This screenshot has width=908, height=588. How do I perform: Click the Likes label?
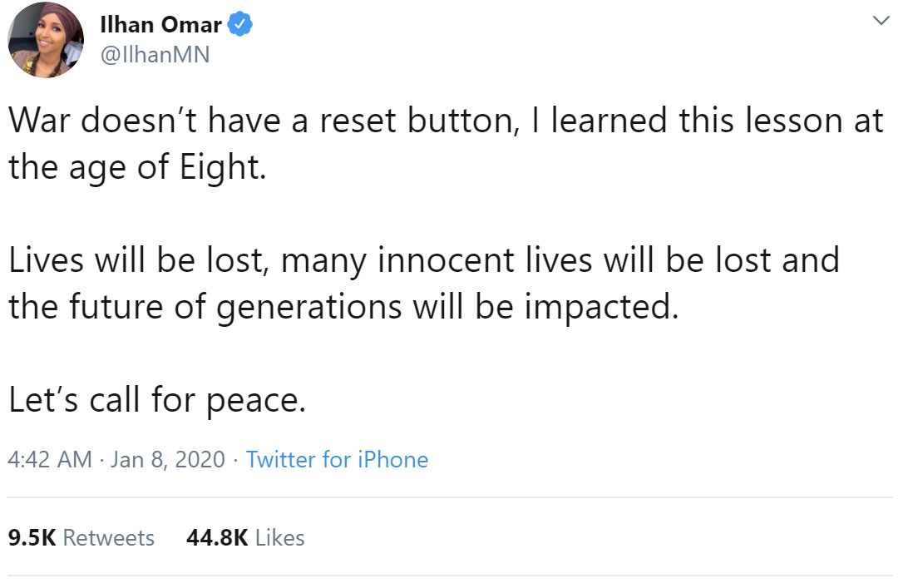279,538
